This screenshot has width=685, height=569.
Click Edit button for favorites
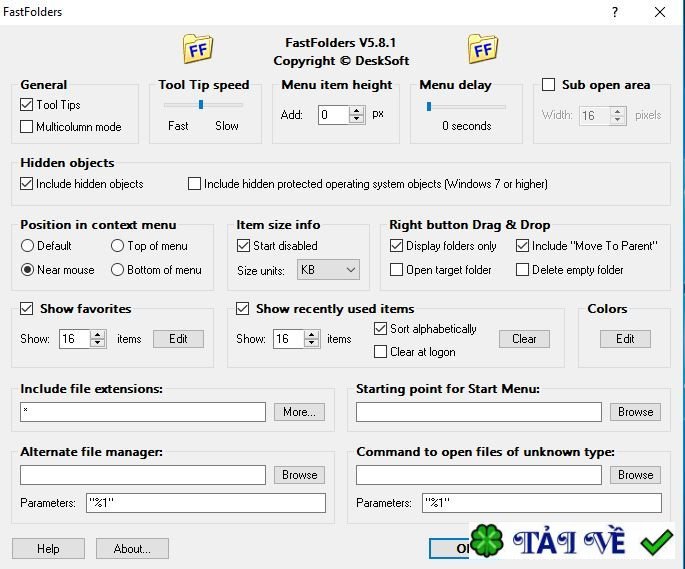[178, 339]
